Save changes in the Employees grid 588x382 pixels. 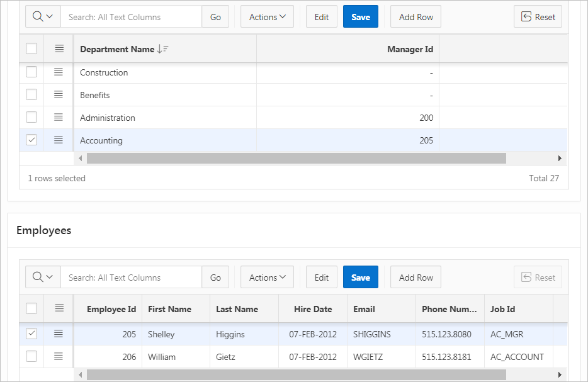(x=360, y=278)
